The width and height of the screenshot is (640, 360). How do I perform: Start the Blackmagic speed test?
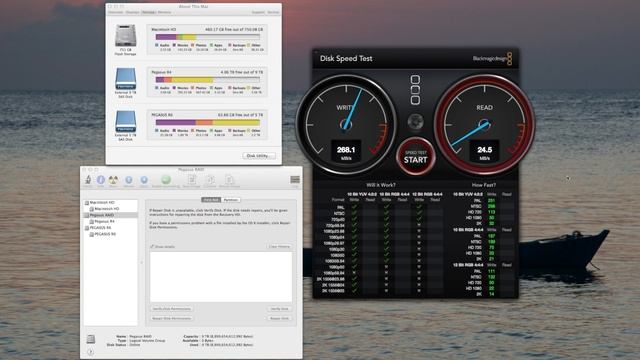click(416, 157)
